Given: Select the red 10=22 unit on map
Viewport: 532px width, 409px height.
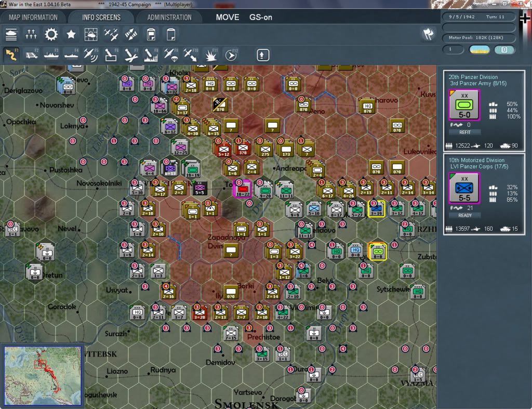Looking at the screenshot, I should tap(243, 190).
